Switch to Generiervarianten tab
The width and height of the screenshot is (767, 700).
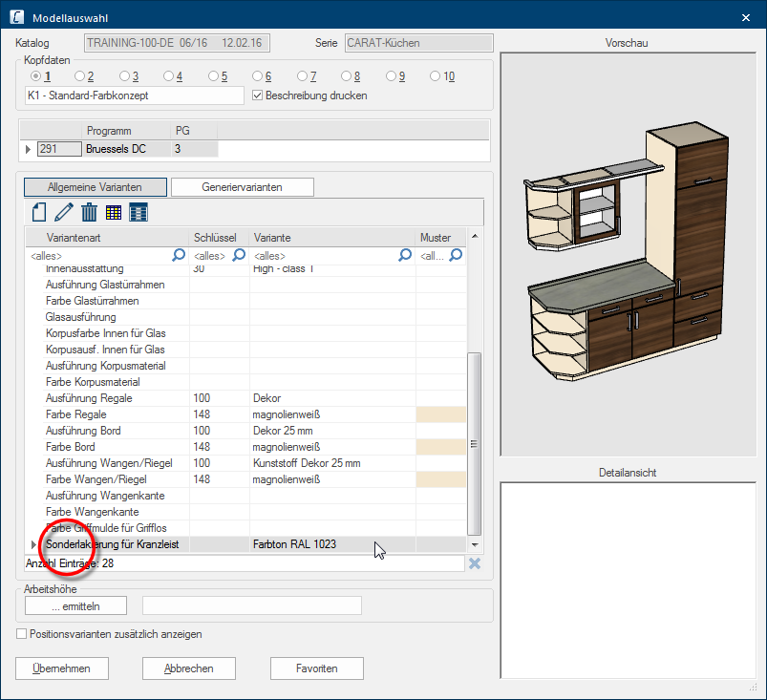pyautogui.click(x=242, y=187)
